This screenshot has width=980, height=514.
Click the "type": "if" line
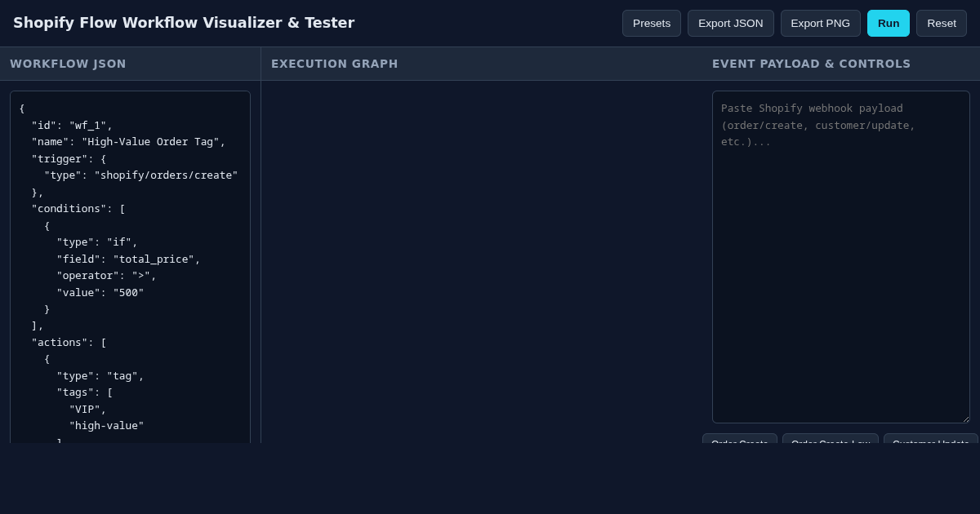tap(97, 242)
